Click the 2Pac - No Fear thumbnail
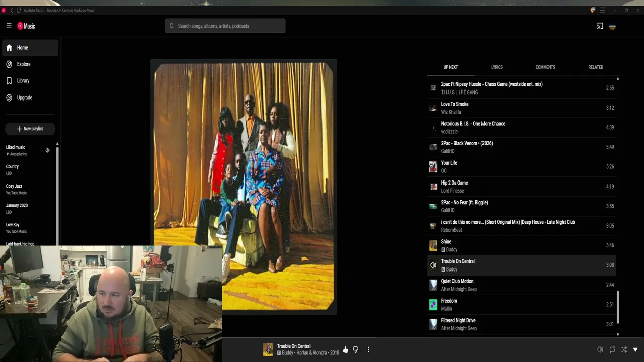The height and width of the screenshot is (362, 644). tap(433, 206)
